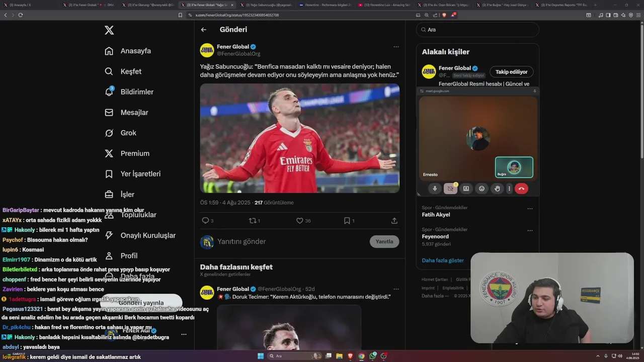The height and width of the screenshot is (362, 644).
Task: Close the active Fener Global tab
Action: point(232,5)
